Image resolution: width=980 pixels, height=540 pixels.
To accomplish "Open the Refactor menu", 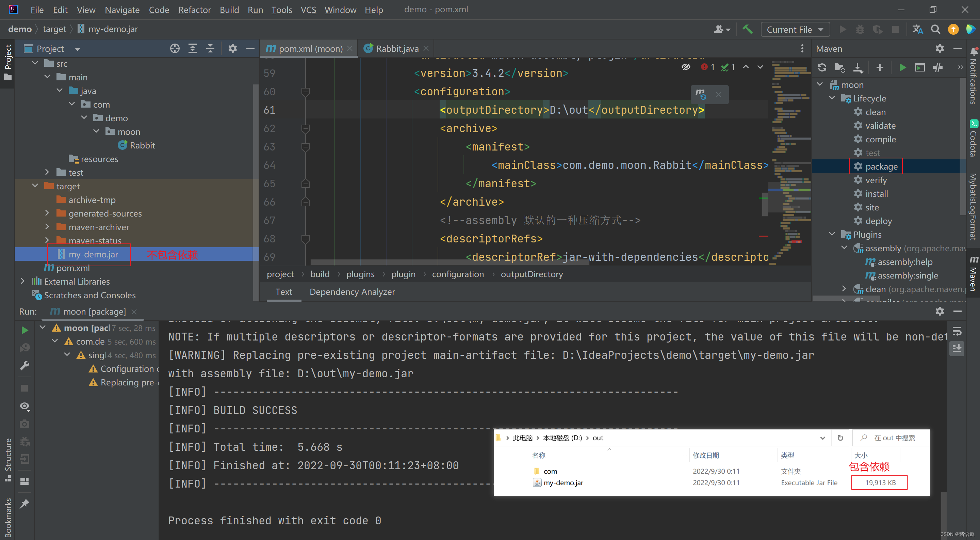I will coord(194,10).
